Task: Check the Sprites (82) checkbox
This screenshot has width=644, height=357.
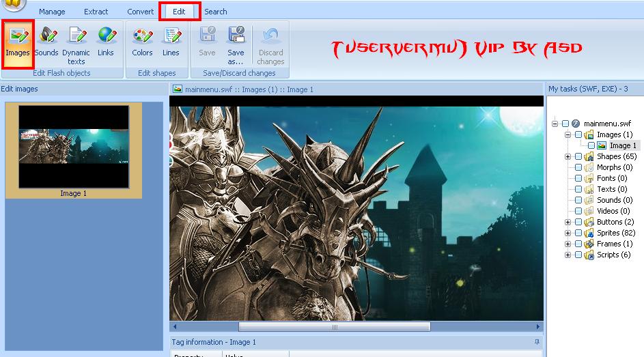Action: (578, 233)
